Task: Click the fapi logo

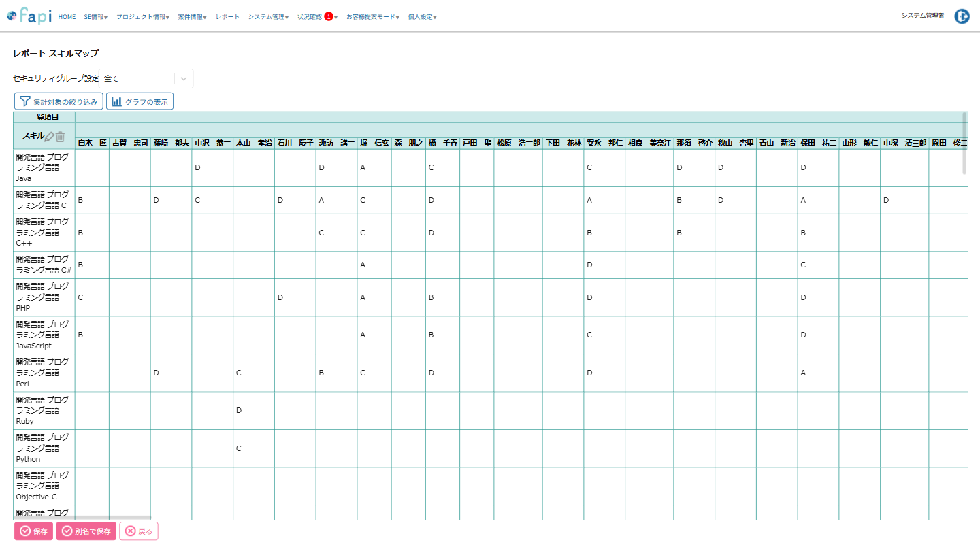Action: (29, 16)
